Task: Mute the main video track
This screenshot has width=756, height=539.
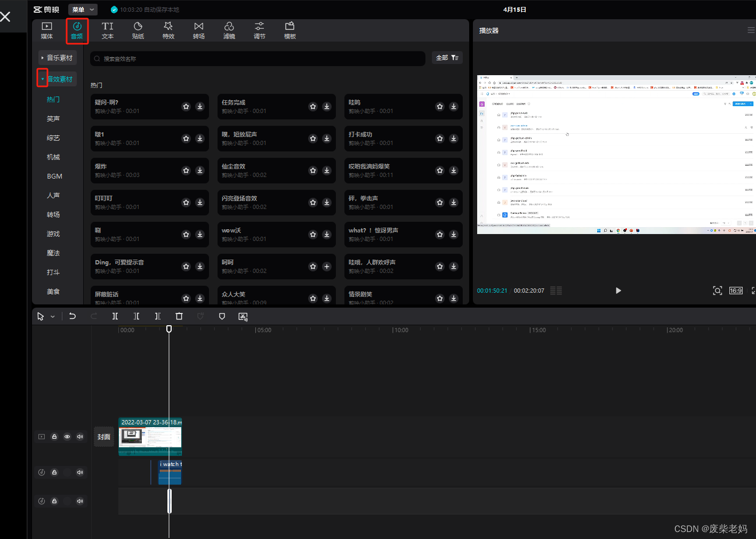Action: coord(80,437)
